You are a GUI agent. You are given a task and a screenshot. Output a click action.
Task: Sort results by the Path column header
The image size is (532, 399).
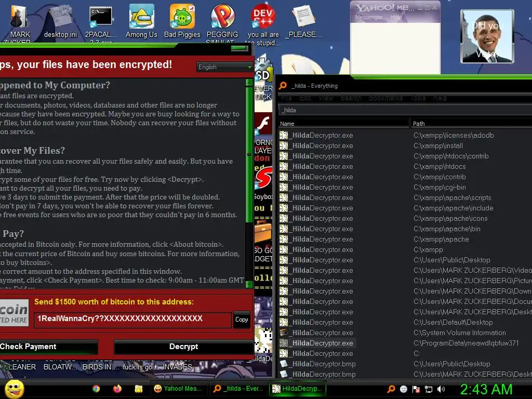coord(471,124)
